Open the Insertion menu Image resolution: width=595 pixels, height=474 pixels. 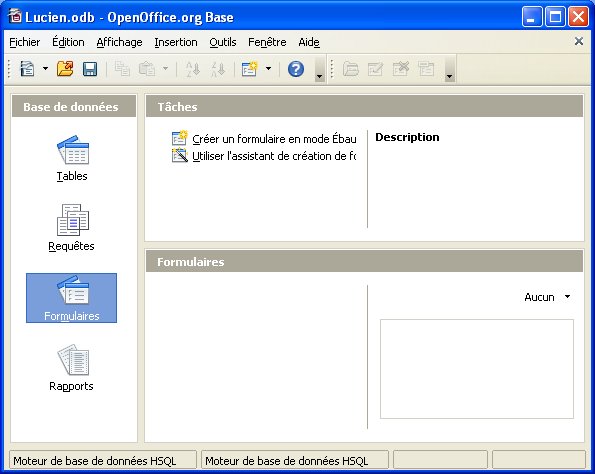pos(176,42)
